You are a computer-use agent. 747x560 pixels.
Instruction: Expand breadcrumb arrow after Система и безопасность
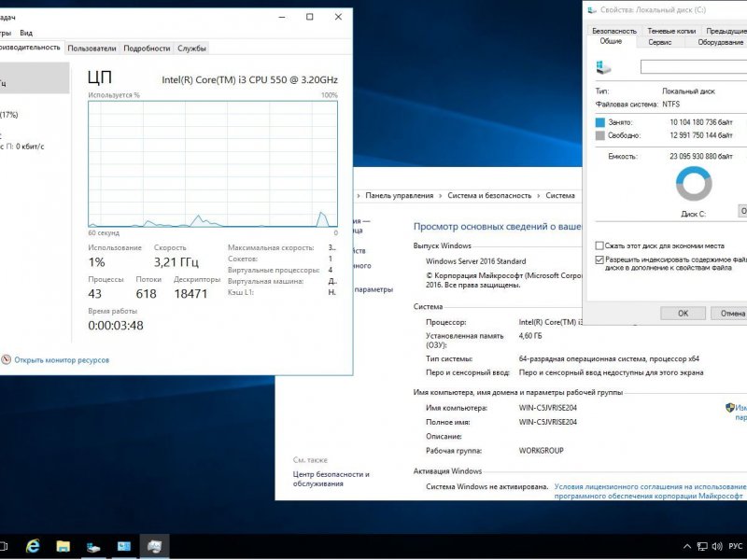pyautogui.click(x=539, y=196)
